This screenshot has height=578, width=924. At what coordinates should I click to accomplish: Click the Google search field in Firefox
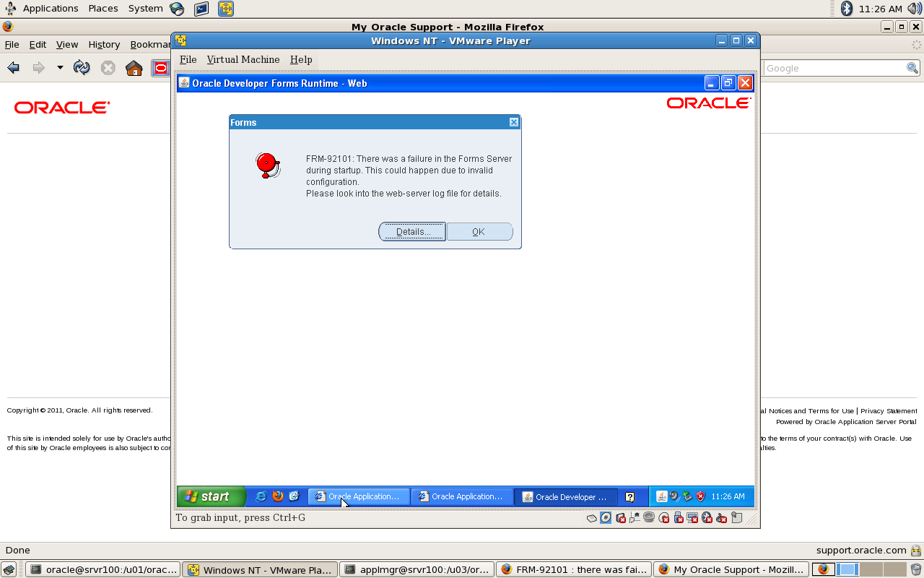point(834,68)
